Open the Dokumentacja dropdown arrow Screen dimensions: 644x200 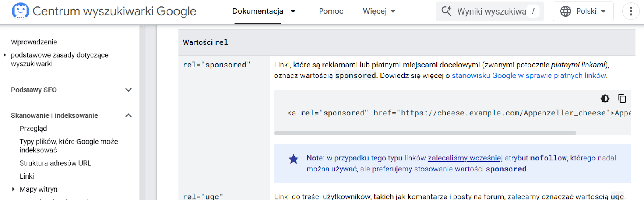pos(293,11)
